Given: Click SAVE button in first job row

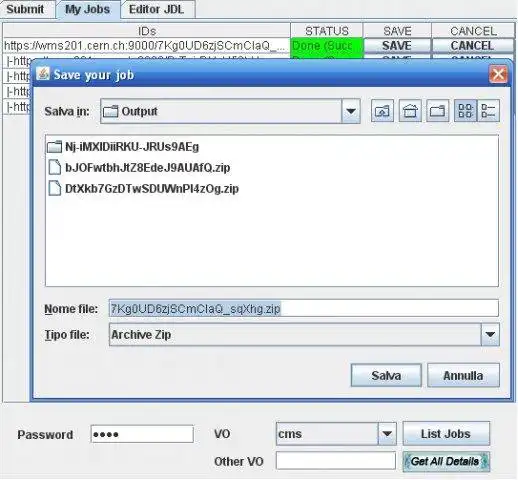Looking at the screenshot, I should pyautogui.click(x=397, y=46).
